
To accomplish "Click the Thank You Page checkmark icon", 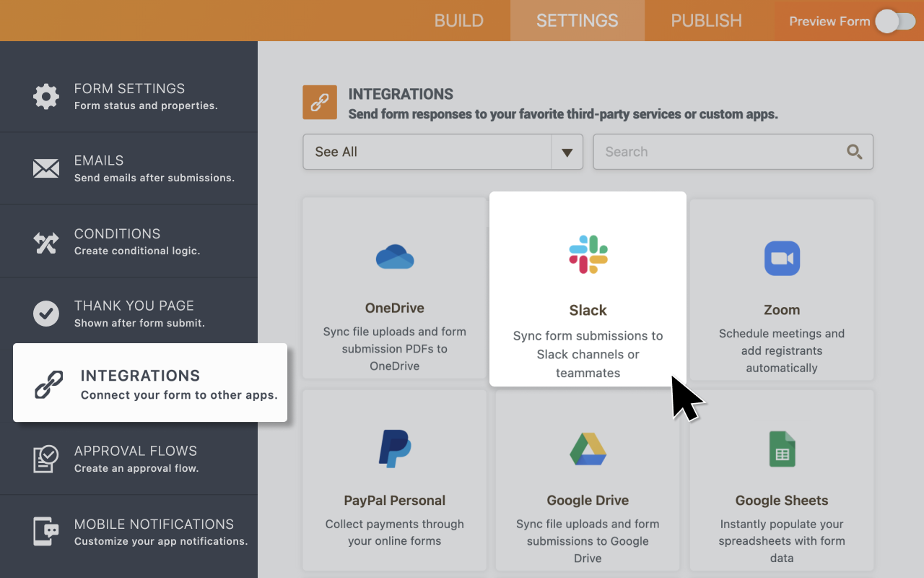I will [45, 314].
